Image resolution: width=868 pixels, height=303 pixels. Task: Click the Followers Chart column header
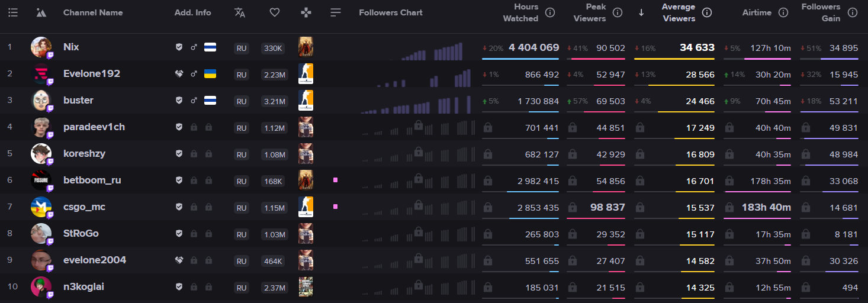tap(391, 12)
